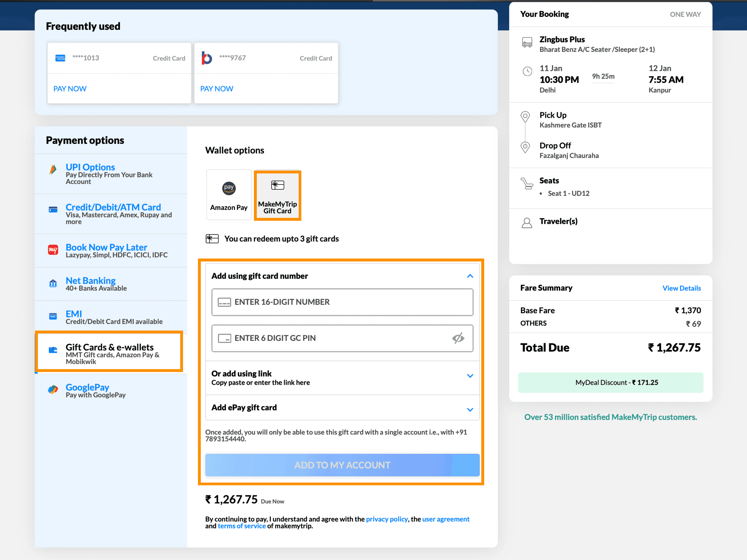747x560 pixels.
Task: Click the Amex card icon for ****1013
Action: pyautogui.click(x=60, y=58)
